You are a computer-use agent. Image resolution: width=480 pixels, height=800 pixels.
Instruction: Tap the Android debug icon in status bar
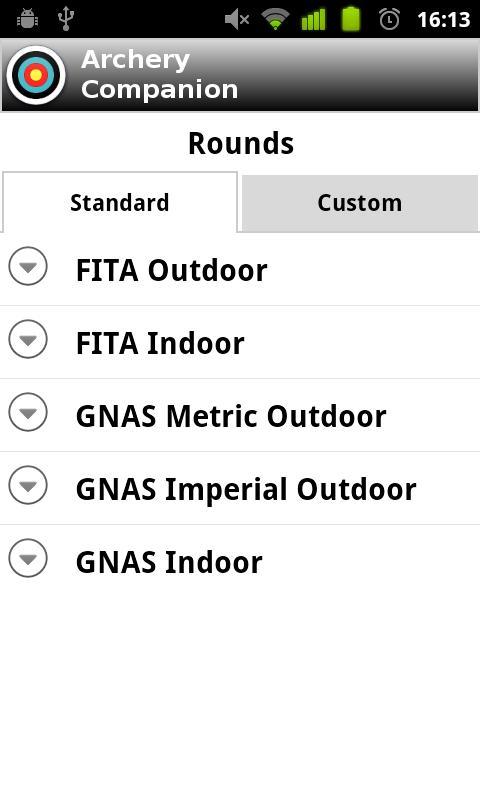28,19
